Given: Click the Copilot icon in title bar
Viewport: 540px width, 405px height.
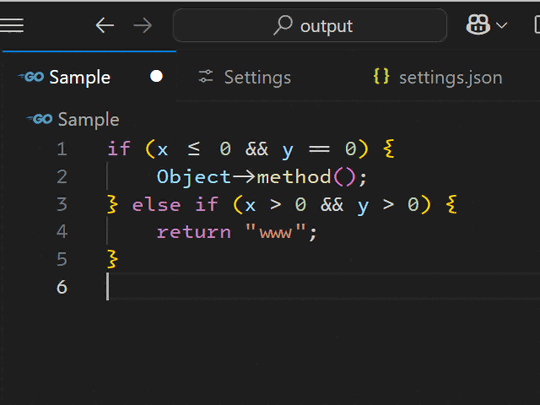Looking at the screenshot, I should [x=478, y=25].
